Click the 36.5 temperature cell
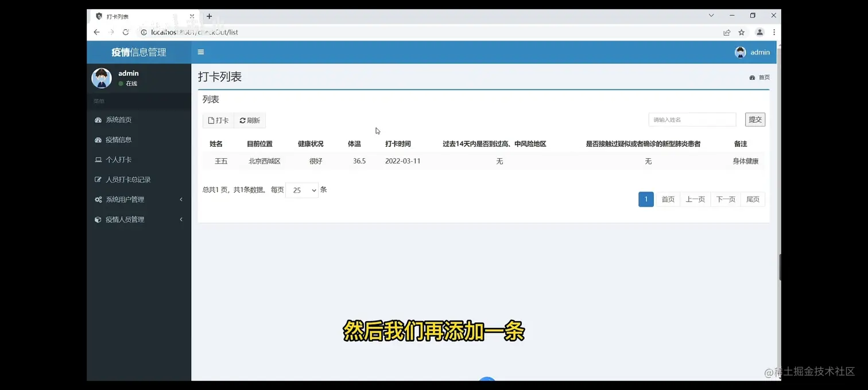The image size is (868, 390). click(359, 161)
